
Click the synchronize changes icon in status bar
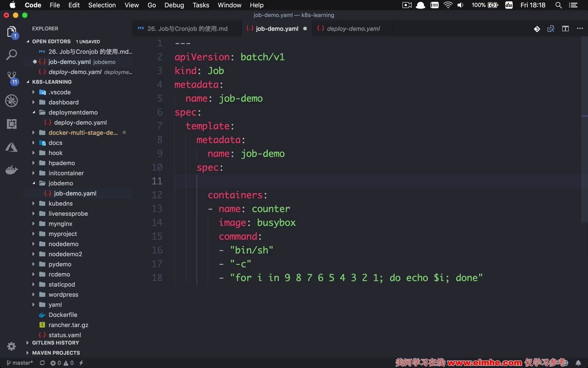[42, 363]
